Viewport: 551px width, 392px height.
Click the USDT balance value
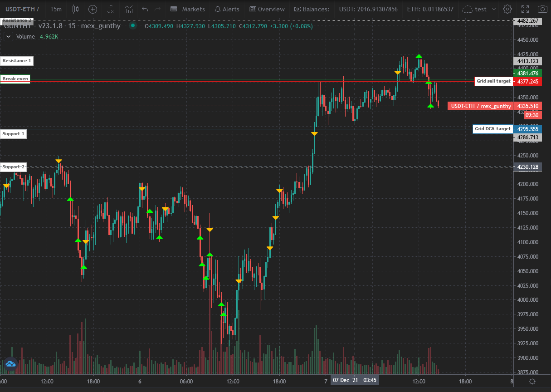pos(368,9)
